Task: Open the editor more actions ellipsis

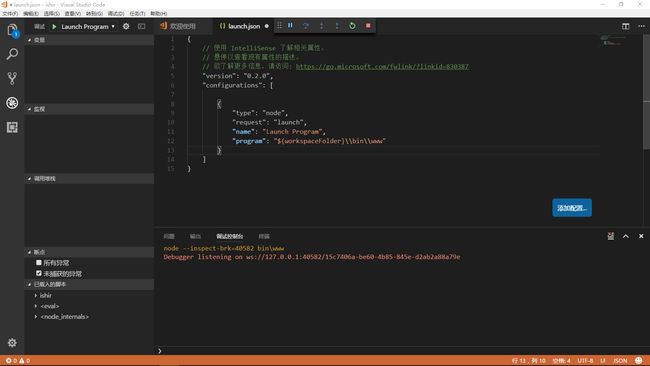Action: click(641, 26)
